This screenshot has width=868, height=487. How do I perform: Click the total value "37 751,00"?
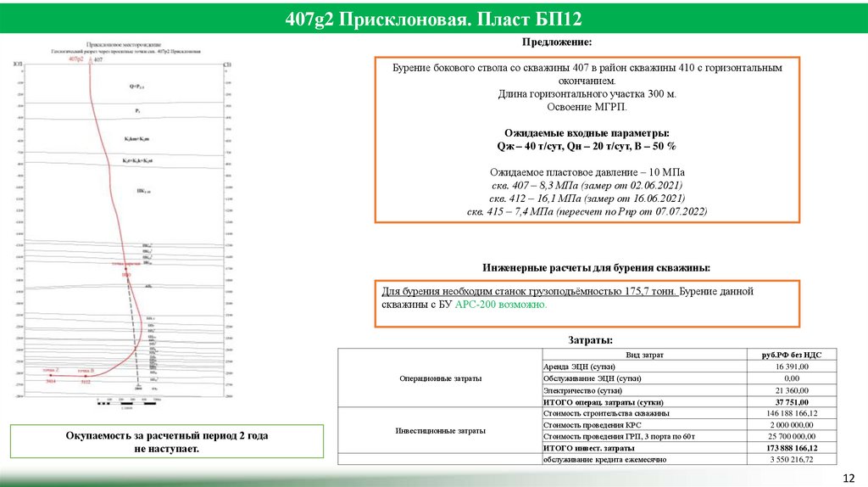(792, 402)
